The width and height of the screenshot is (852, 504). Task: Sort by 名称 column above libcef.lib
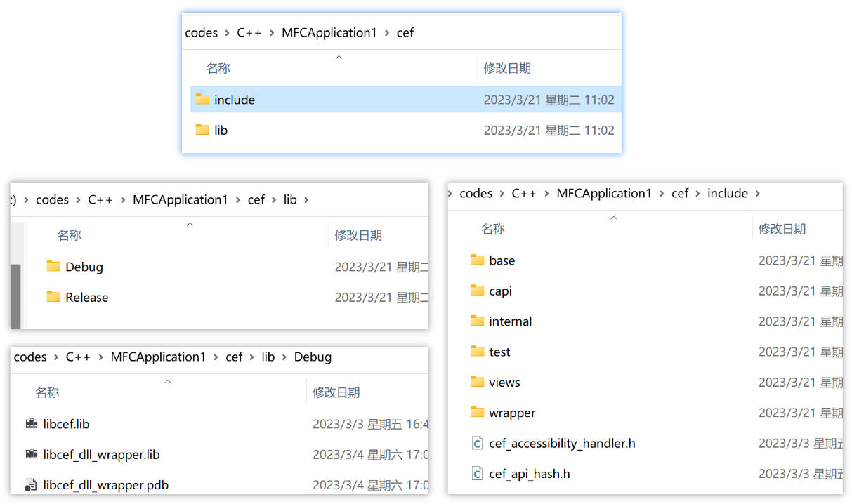tap(47, 392)
